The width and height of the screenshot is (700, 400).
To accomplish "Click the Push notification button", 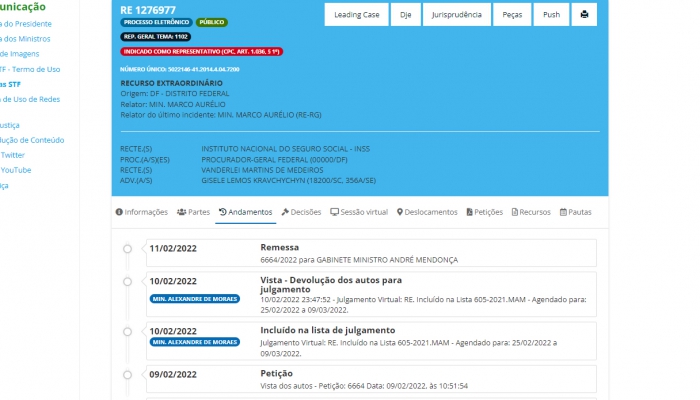I will coord(551,15).
